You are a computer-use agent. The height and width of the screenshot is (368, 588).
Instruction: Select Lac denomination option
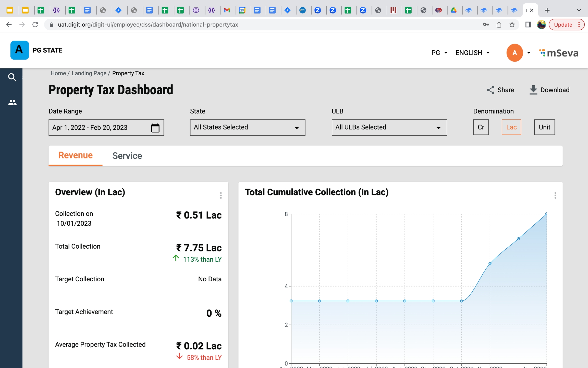(511, 127)
